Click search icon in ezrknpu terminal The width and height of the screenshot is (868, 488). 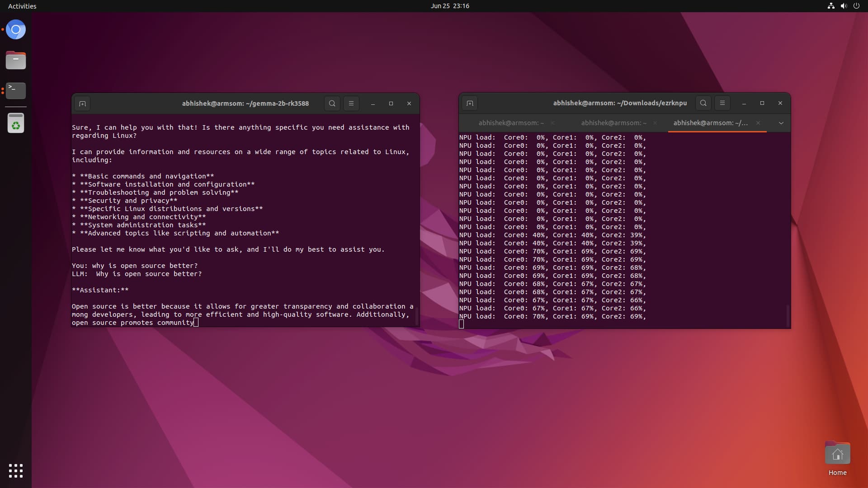point(703,103)
